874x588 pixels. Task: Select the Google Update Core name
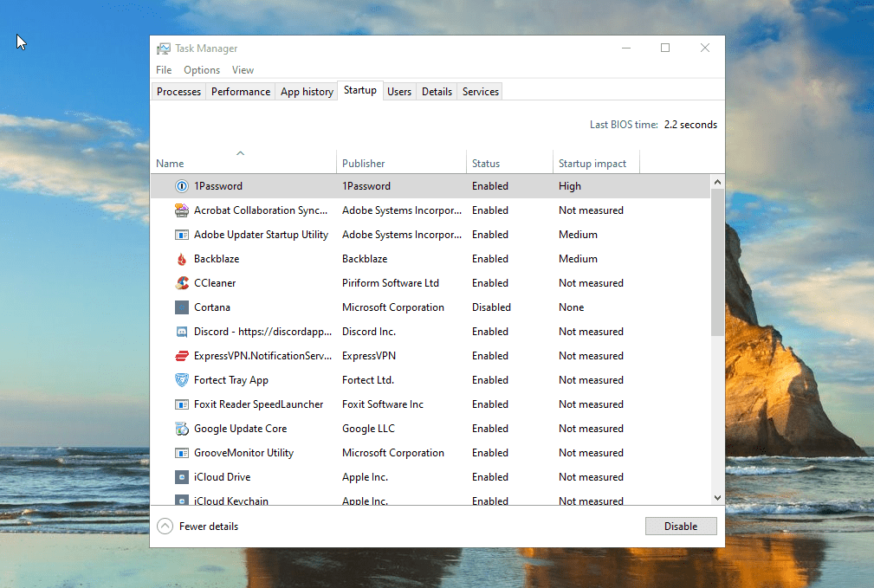240,429
